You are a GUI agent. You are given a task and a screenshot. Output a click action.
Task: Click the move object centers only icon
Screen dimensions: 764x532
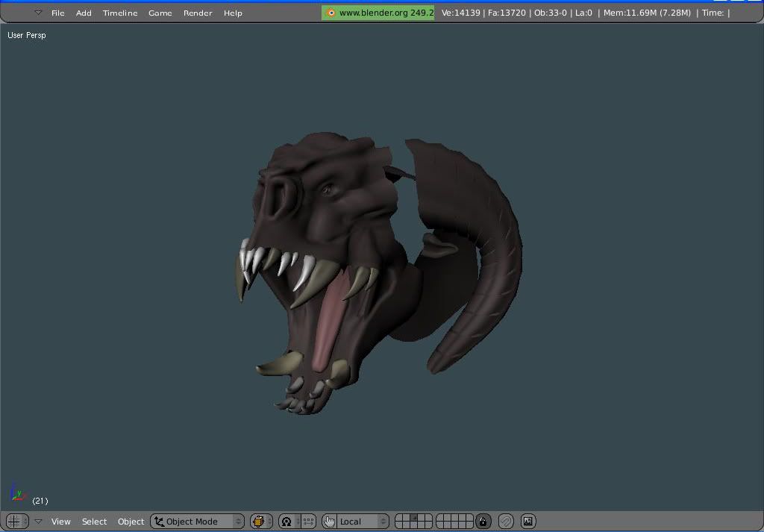point(308,522)
